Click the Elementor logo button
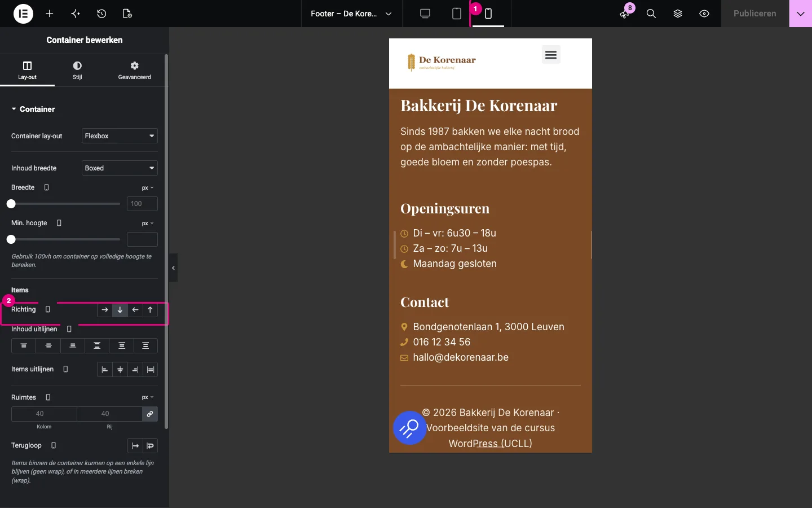Image resolution: width=812 pixels, height=508 pixels. 23,14
